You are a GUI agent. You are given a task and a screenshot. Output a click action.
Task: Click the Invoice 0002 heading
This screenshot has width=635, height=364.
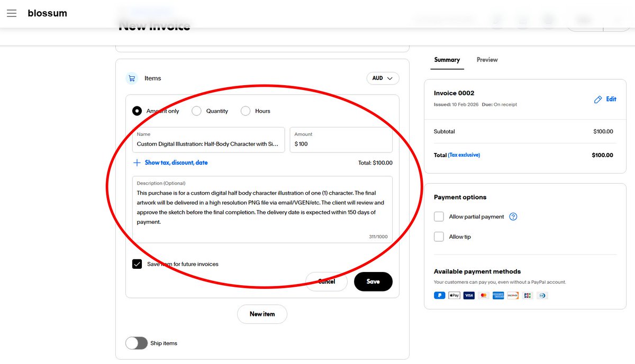pyautogui.click(x=454, y=93)
